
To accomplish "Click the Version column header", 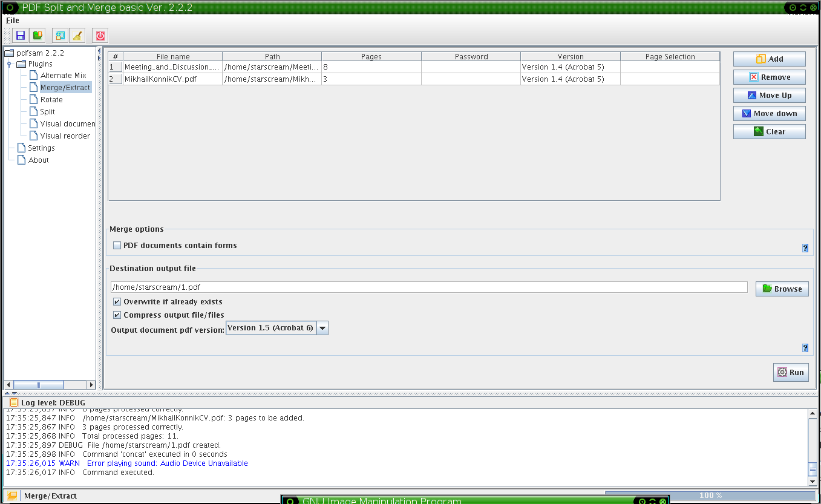I will pyautogui.click(x=571, y=56).
